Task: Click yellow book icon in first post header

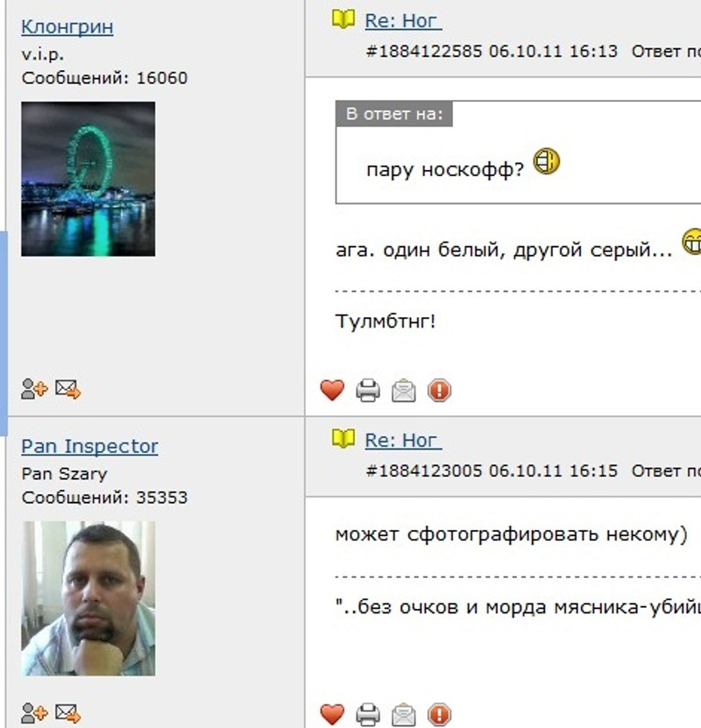Action: [x=343, y=19]
